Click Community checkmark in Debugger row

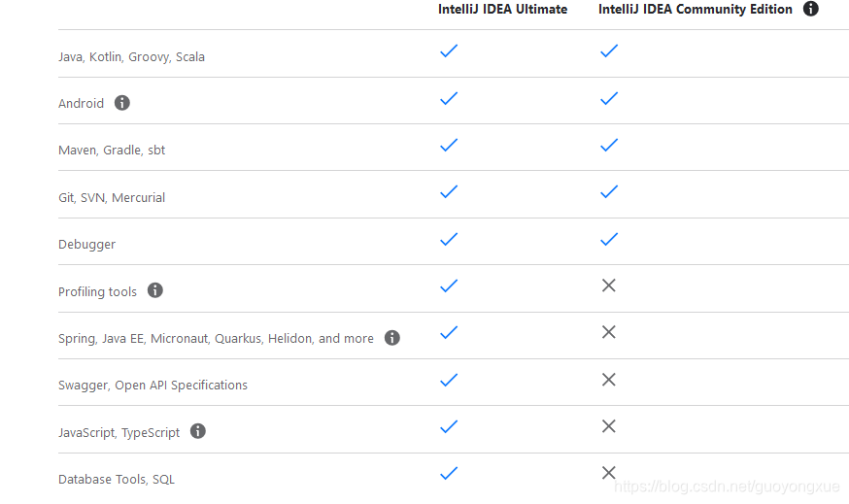[x=609, y=239]
